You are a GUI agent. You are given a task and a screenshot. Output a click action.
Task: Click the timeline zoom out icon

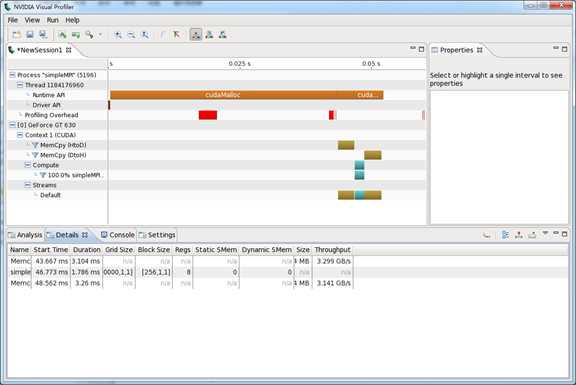[x=131, y=35]
